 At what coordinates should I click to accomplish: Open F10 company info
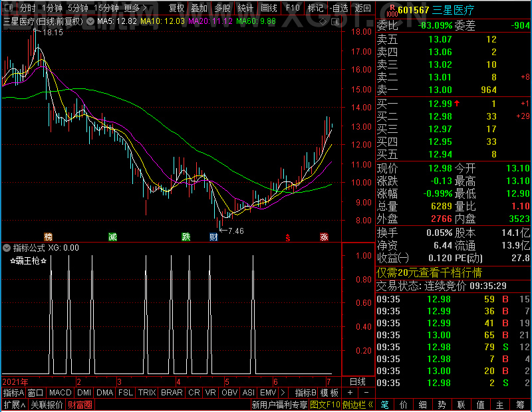pyautogui.click(x=293, y=8)
